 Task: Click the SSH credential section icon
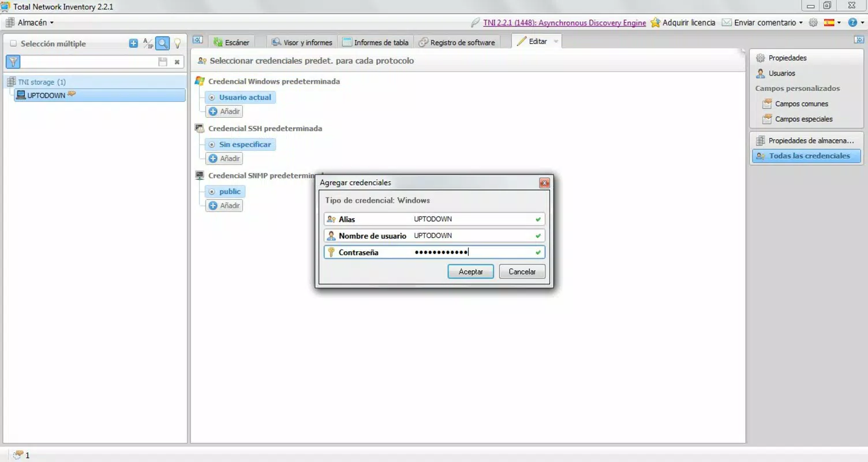200,128
